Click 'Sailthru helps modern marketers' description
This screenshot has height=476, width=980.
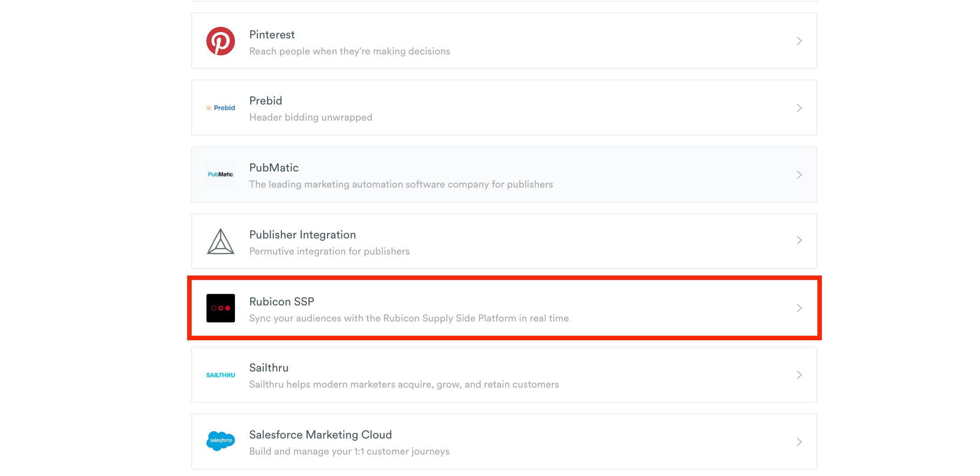[404, 384]
